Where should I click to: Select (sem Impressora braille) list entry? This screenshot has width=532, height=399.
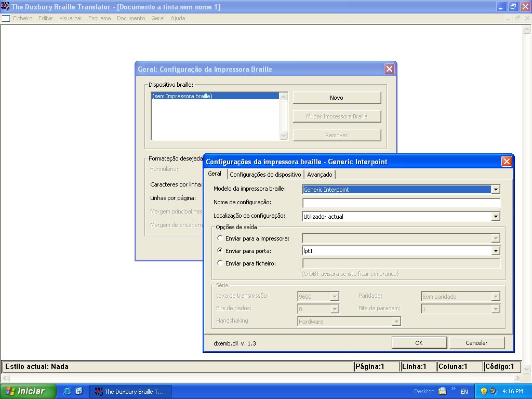coord(215,96)
